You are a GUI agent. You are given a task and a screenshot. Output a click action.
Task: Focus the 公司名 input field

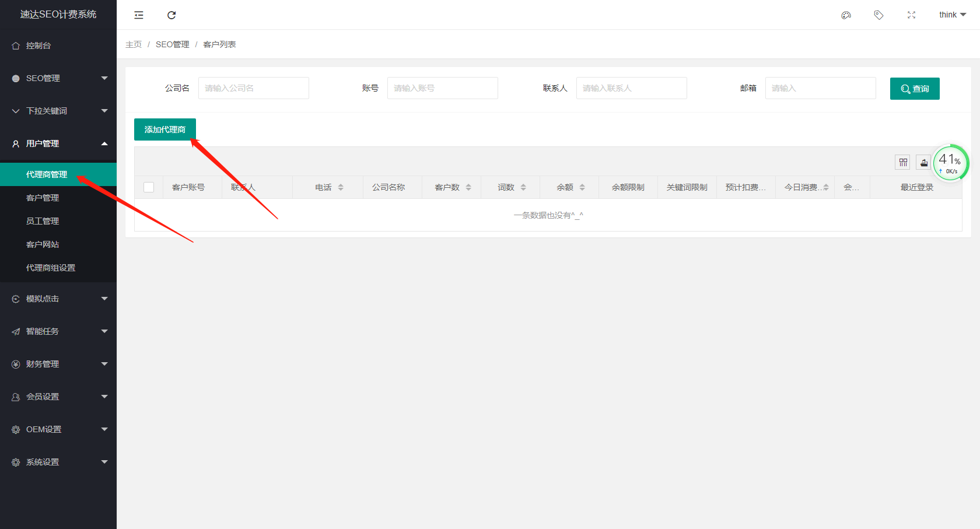pos(253,88)
